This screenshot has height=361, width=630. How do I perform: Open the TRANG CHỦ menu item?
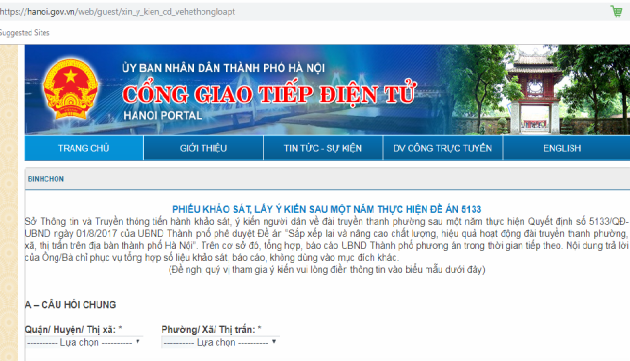click(x=84, y=148)
